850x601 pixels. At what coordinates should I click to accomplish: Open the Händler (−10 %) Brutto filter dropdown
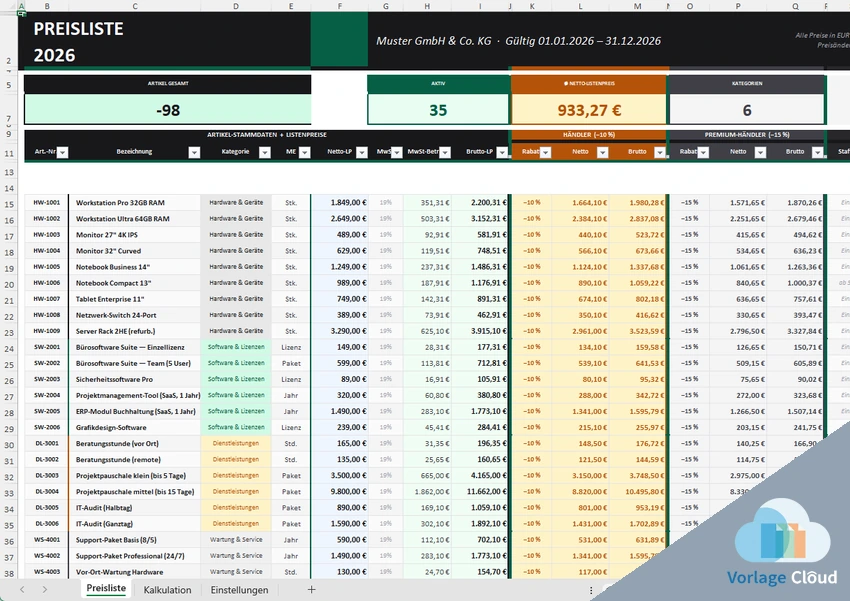pyautogui.click(x=660, y=152)
